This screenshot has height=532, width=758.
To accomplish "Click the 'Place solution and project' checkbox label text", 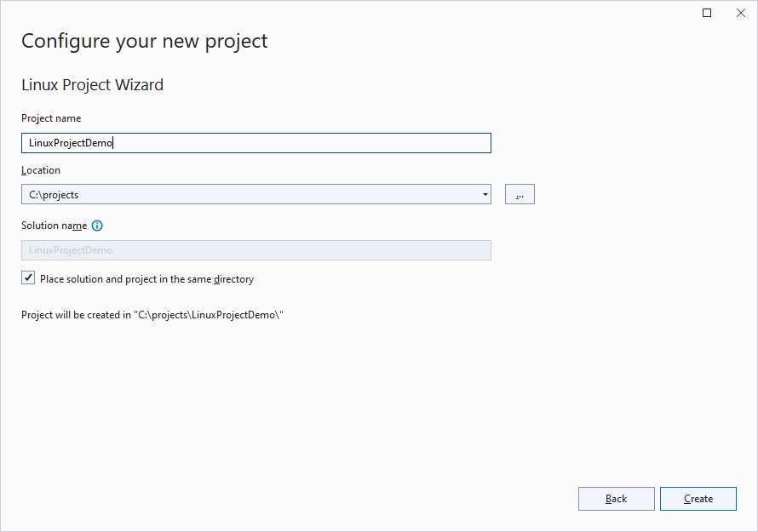I will [x=146, y=279].
